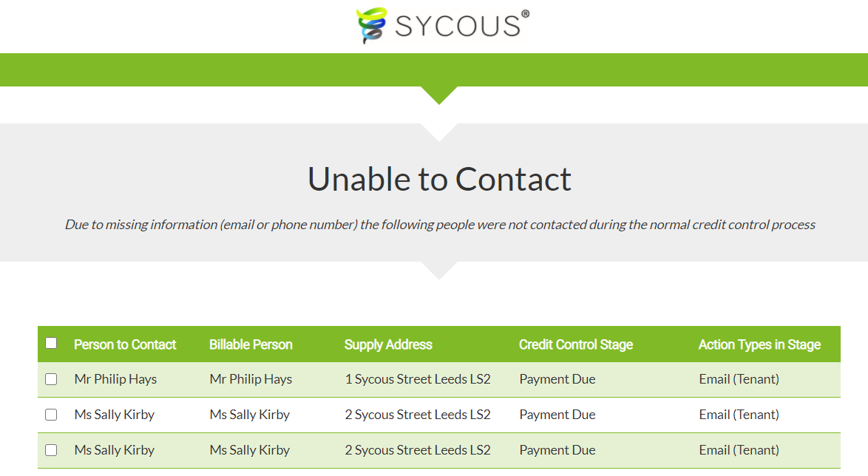868x476 pixels.
Task: Sort by Person to Contact column header
Action: click(125, 344)
